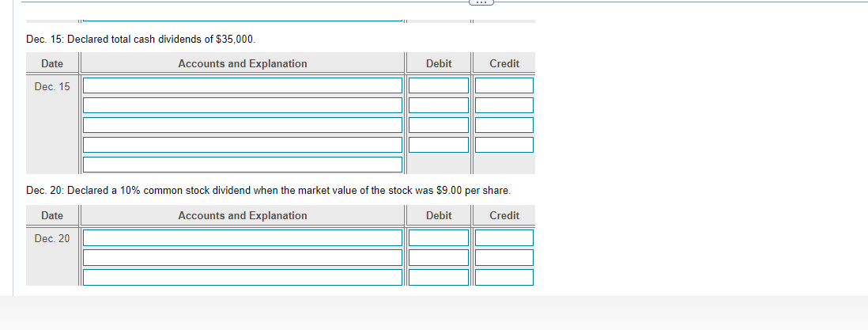The width and height of the screenshot is (868, 330).
Task: Click Dec. 15 explanation field in fifth row
Action: coord(243,165)
